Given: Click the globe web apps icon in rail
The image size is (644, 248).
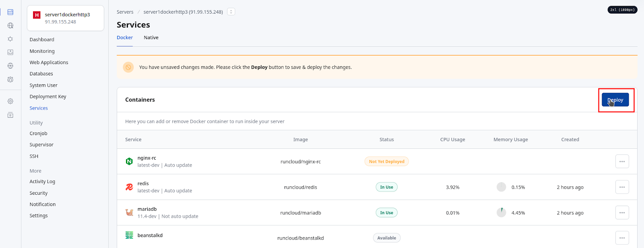Looking at the screenshot, I should pos(10,25).
